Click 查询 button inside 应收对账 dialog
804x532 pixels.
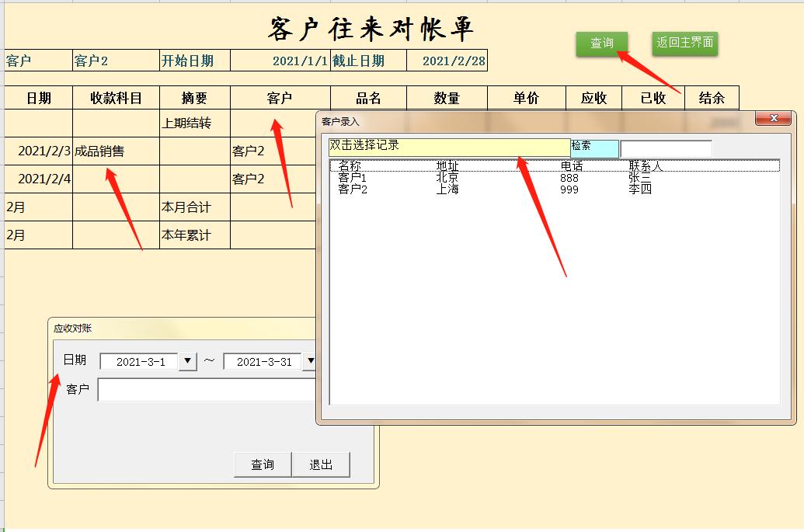click(263, 464)
